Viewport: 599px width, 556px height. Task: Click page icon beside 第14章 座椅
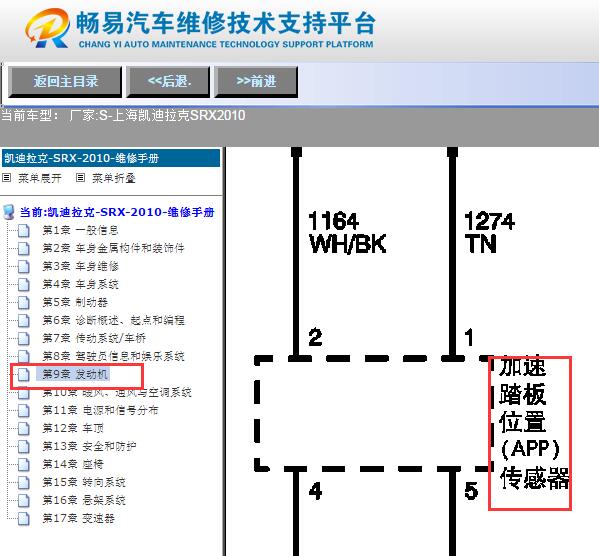pyautogui.click(x=24, y=464)
